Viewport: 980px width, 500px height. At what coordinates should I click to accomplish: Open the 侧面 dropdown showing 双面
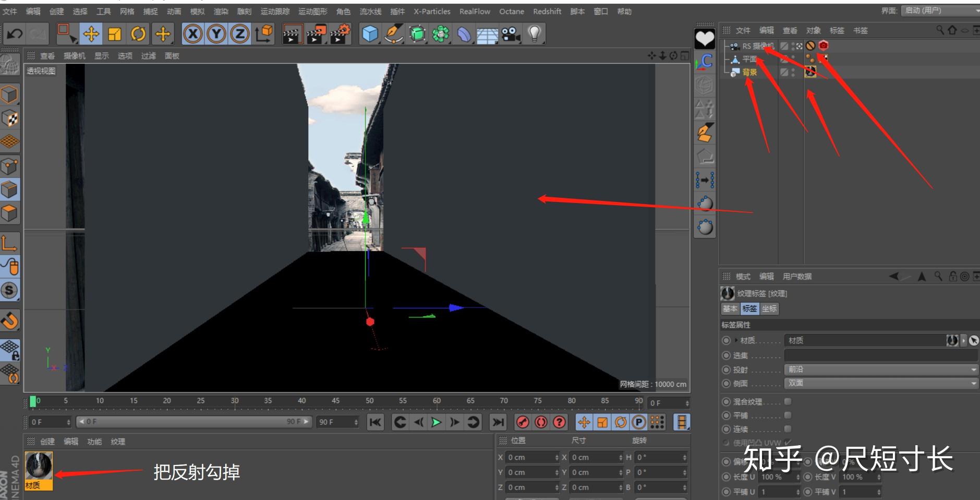(x=880, y=383)
